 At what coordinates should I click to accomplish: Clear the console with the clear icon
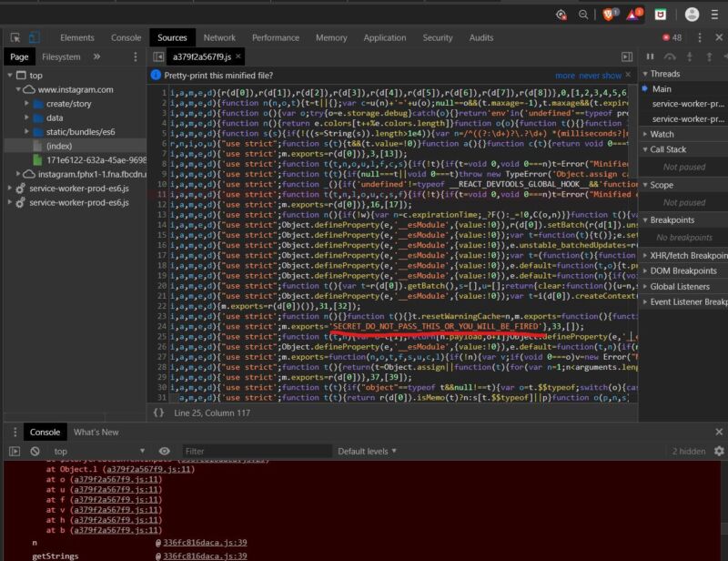click(35, 451)
